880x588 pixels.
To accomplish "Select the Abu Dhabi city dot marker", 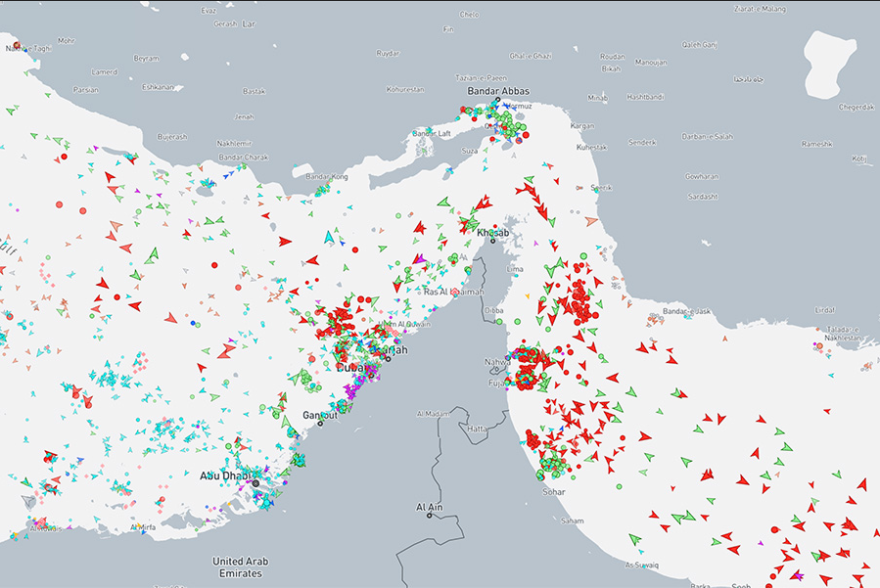I will click(255, 483).
